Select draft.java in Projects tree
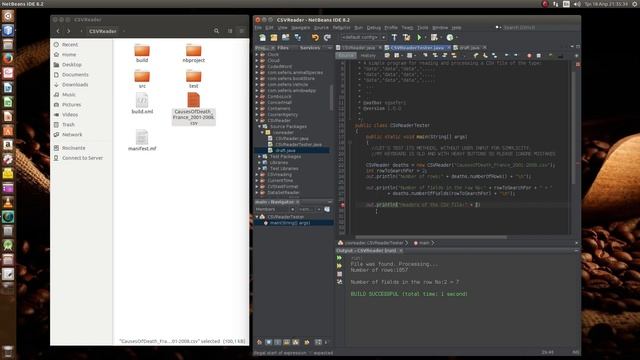640x360 pixels. point(285,151)
